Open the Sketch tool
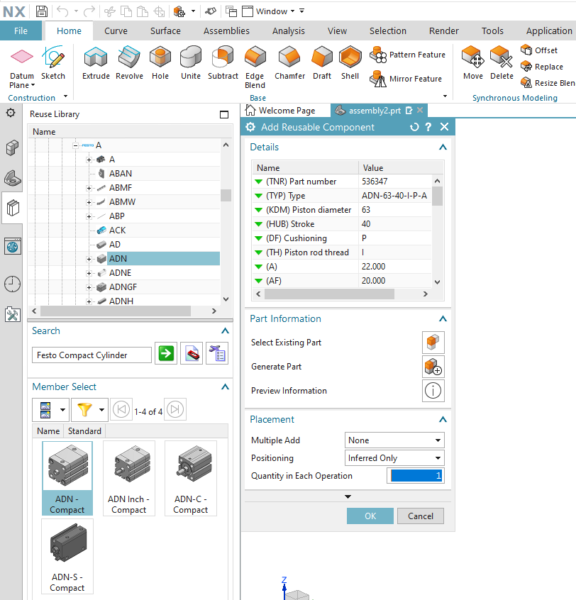576x600 pixels. pos(53,63)
